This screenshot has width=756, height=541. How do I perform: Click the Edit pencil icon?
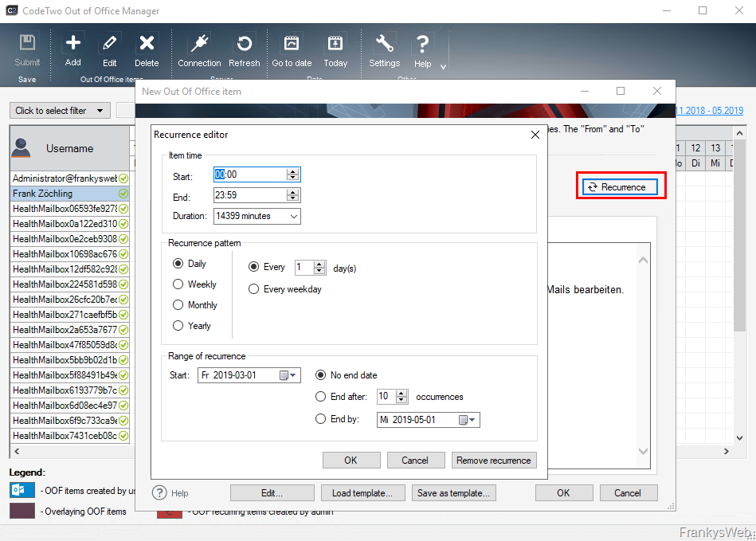tap(109, 44)
